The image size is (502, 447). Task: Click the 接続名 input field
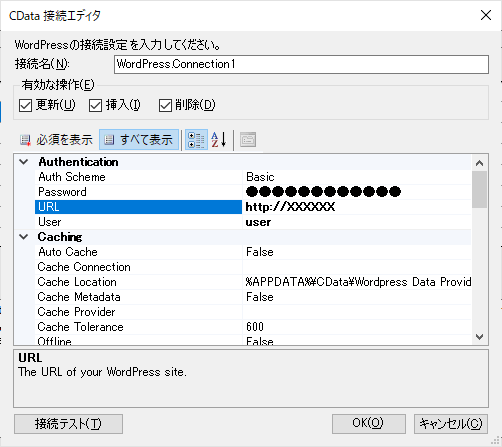[x=301, y=64]
